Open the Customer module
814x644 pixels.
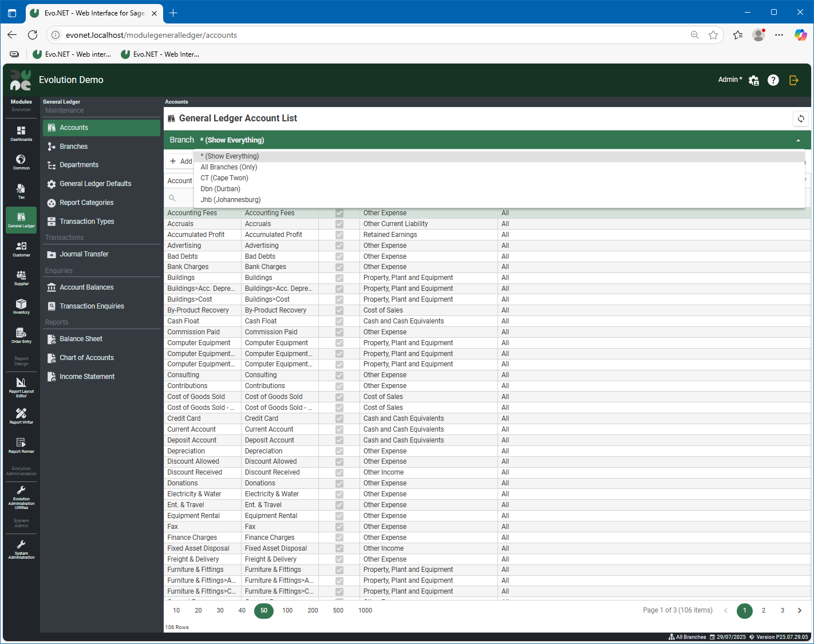pos(21,249)
